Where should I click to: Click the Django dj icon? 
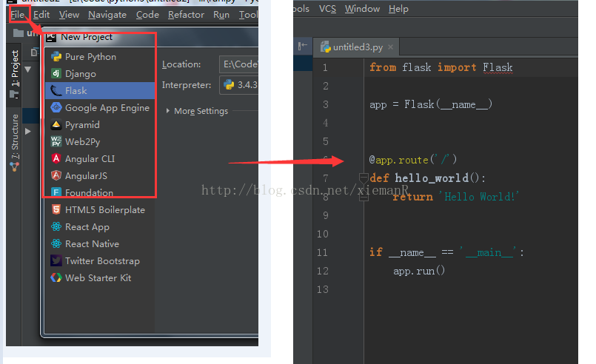tap(56, 73)
